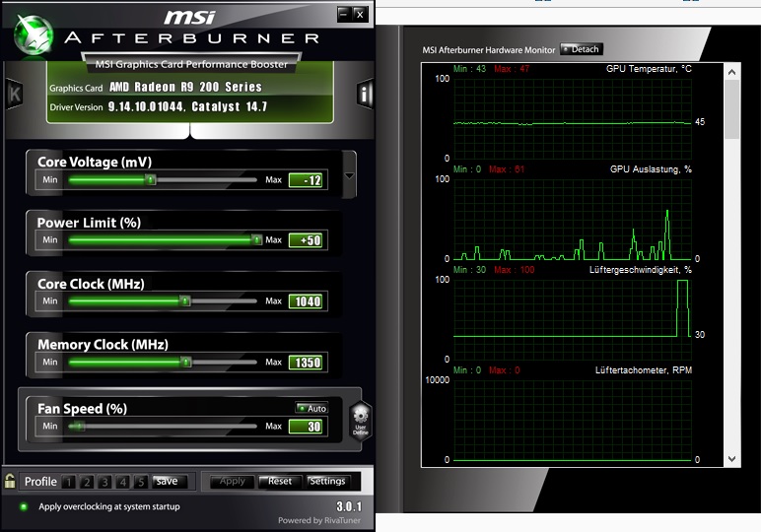Click the MSI Afterburner dragon logo
The image size is (761, 532).
click(x=33, y=34)
